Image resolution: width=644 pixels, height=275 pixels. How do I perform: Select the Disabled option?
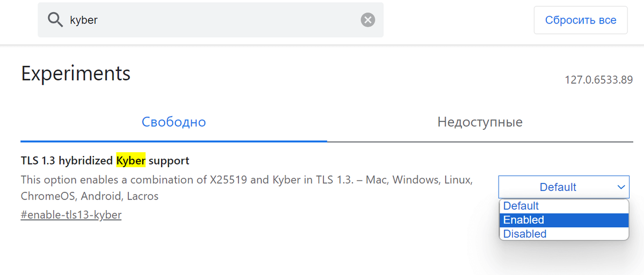563,234
